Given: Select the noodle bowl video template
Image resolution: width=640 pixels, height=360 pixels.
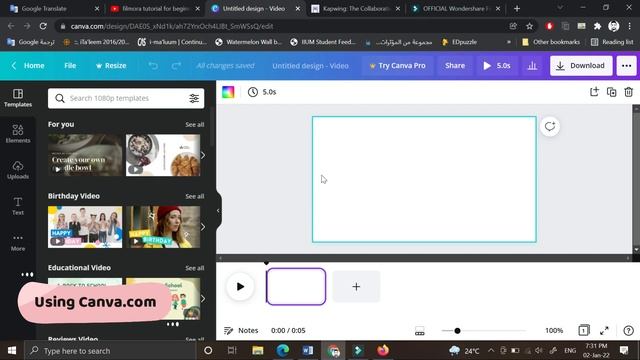Looking at the screenshot, I should tap(85, 155).
